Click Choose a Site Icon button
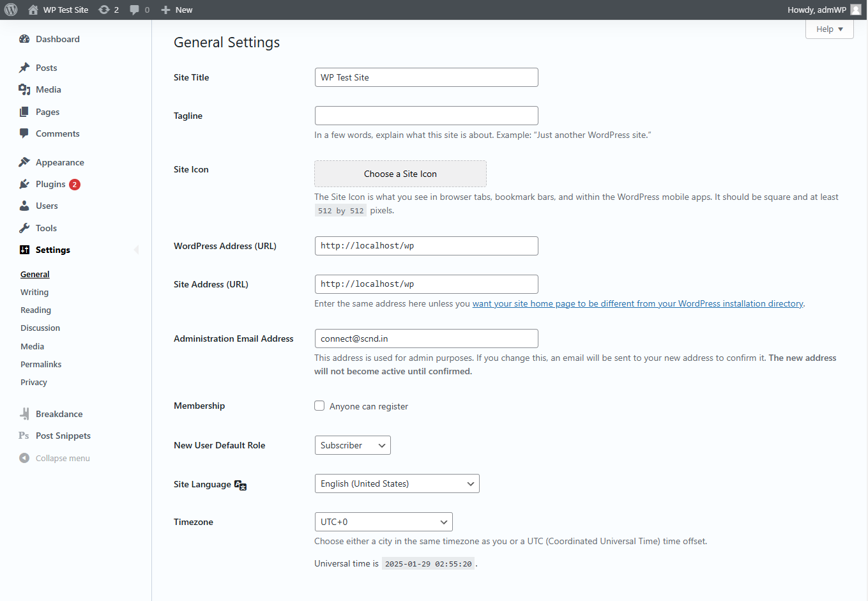The height and width of the screenshot is (601, 868). tap(400, 174)
